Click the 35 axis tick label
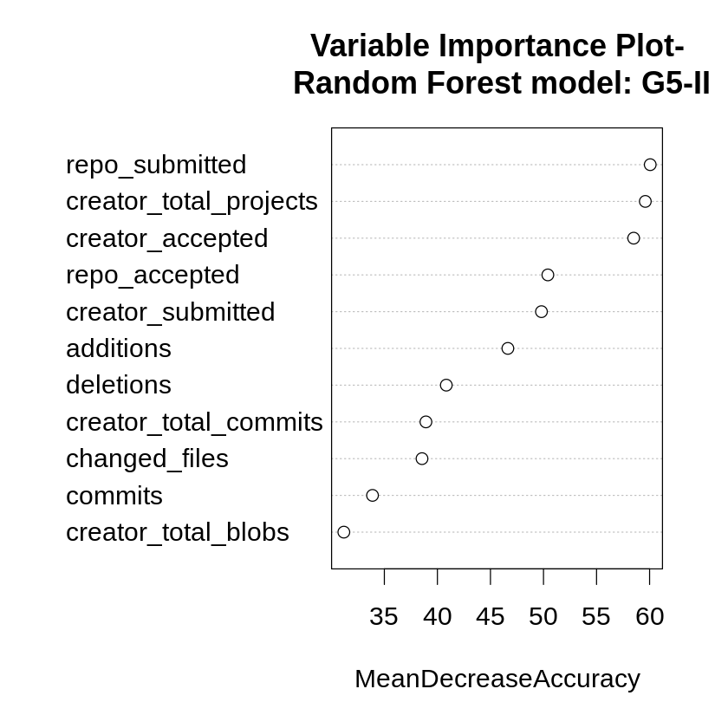Viewport: 728px width, 728px height. pos(384,616)
